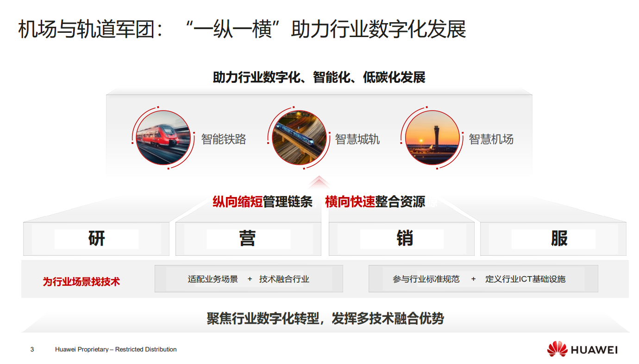This screenshot has height=364, width=639.
Task: Click the 服 box
Action: coord(553,239)
